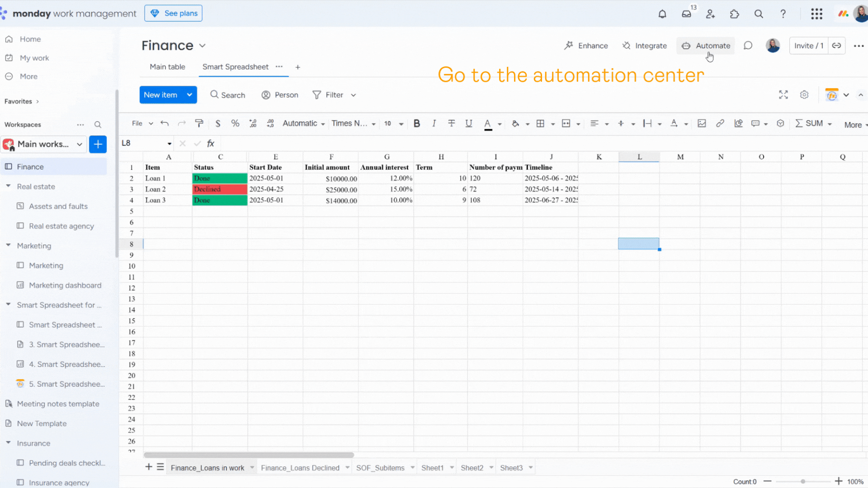Open board settings gear icon
Screen dimensions: 868x488
tap(804, 95)
